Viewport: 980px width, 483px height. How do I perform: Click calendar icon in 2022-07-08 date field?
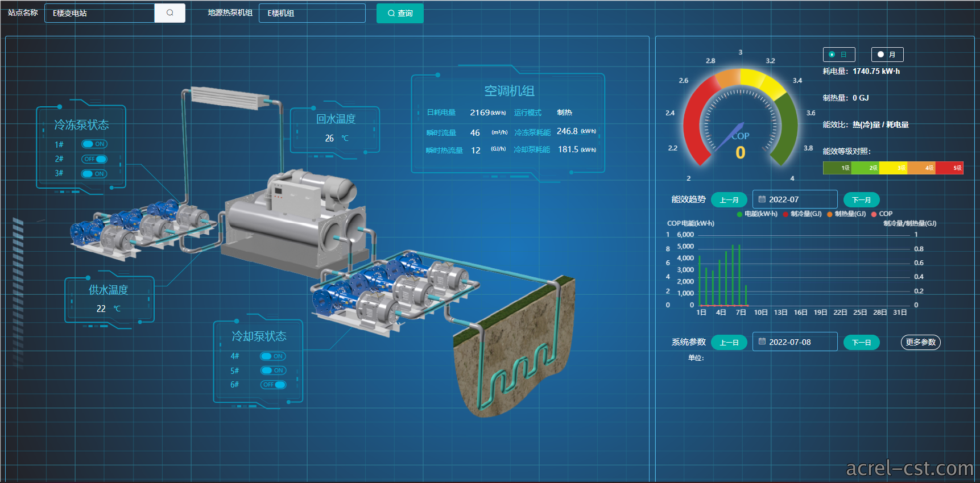(x=762, y=342)
